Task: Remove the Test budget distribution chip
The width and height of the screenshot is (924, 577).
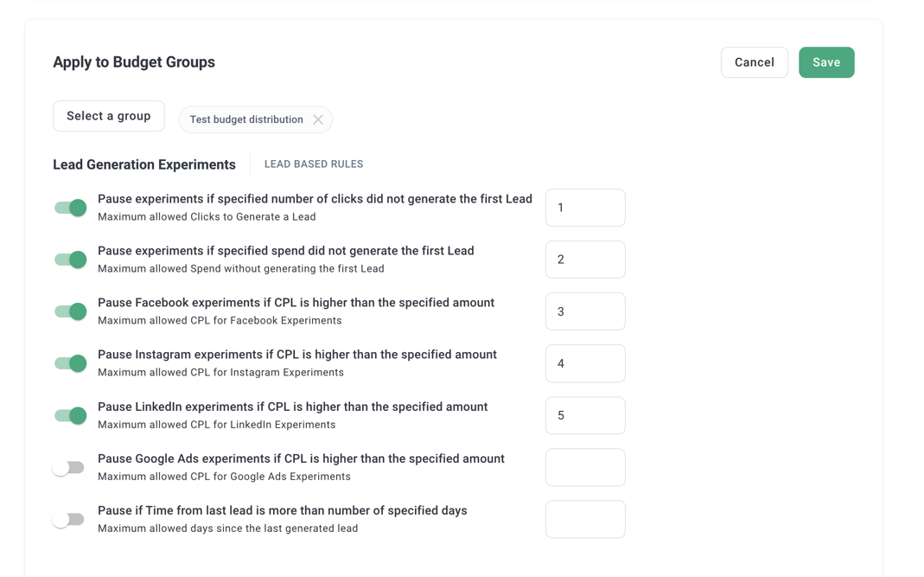Action: [x=318, y=119]
